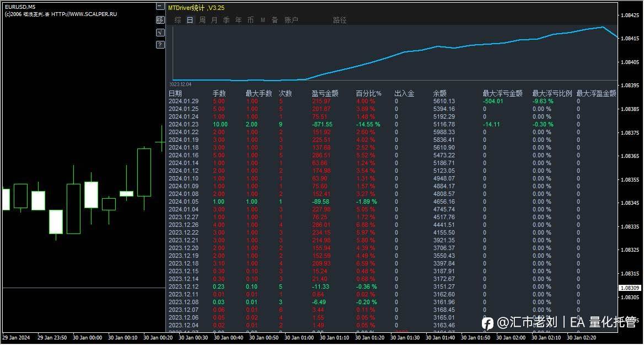Click the 路径 path button
Image resolution: width=644 pixels, height=345 pixels.
click(340, 20)
